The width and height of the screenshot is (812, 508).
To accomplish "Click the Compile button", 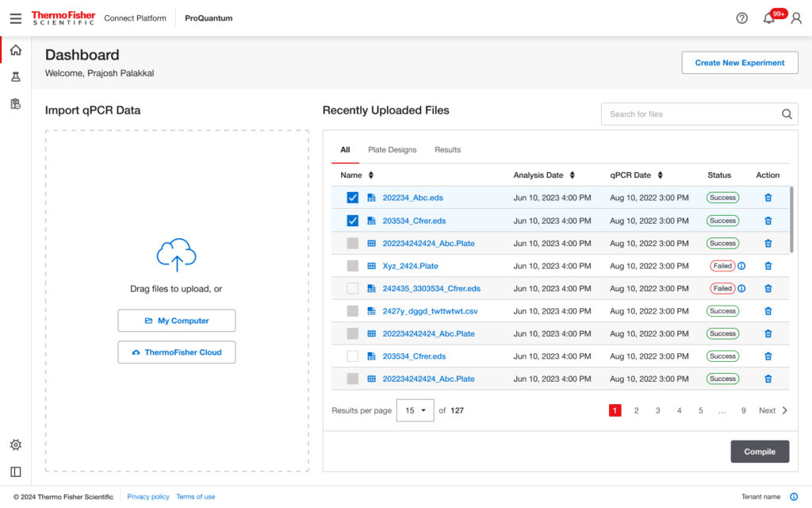I will [x=759, y=452].
